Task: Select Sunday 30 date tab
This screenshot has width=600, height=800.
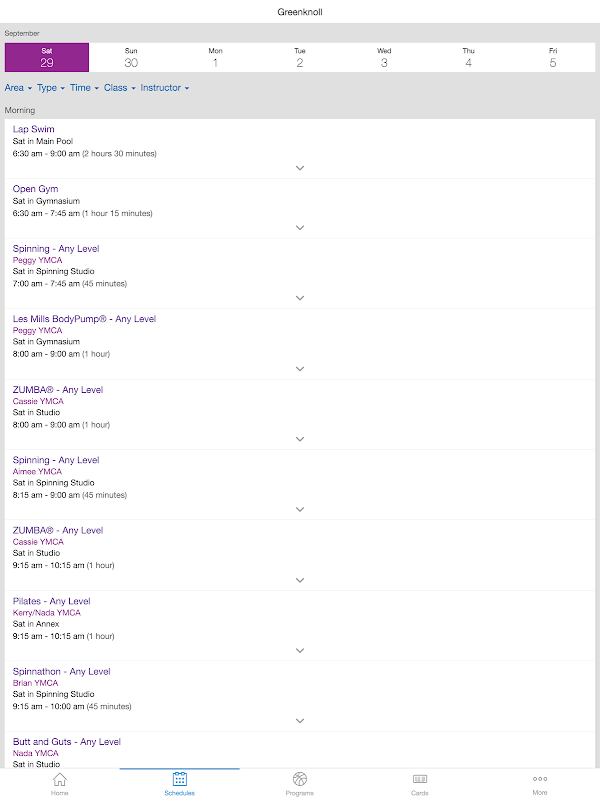Action: (x=131, y=57)
